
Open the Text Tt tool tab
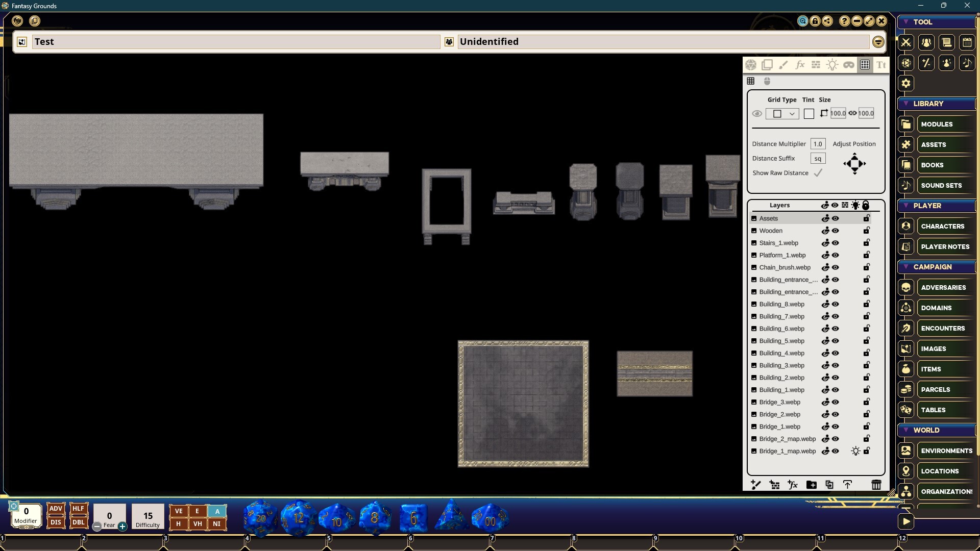[x=881, y=65]
